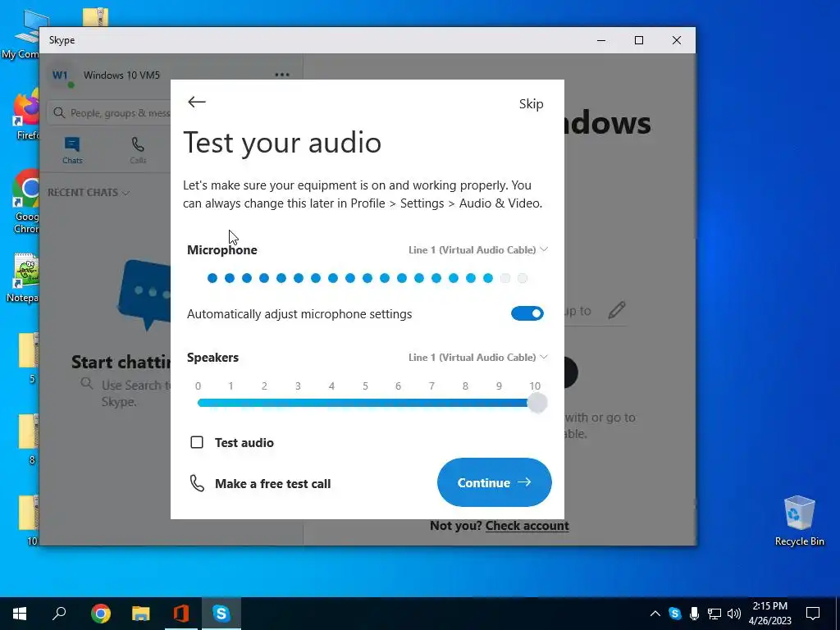Click the microphone tray icon

click(x=694, y=614)
